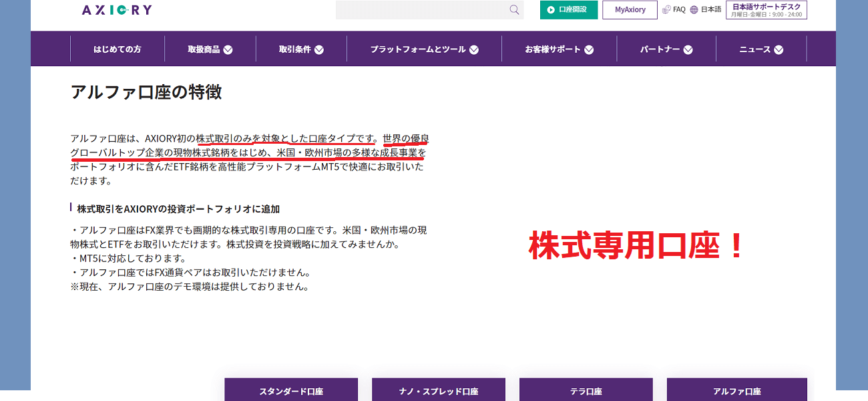Click subheading 株式取引をAXIORYの投資ポートフォリオに追加
The image size is (868, 401).
178,209
